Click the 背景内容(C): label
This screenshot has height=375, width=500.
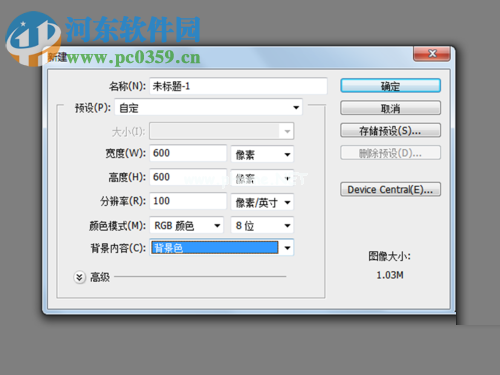(x=118, y=248)
